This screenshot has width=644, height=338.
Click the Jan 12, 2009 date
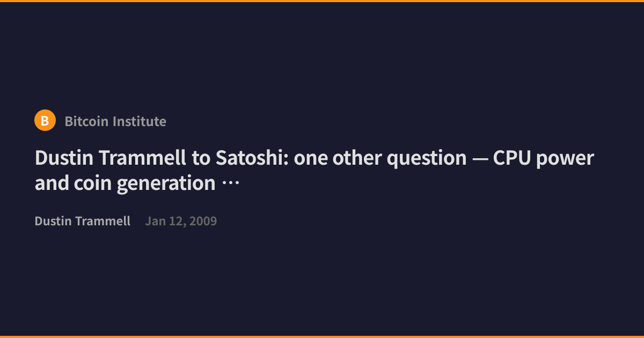pos(181,221)
